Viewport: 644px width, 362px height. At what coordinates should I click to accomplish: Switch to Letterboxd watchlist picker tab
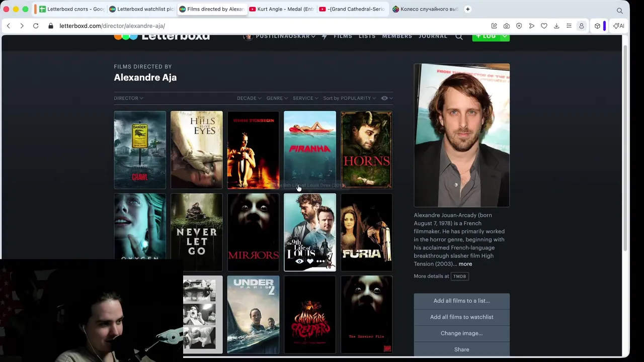[x=141, y=9]
